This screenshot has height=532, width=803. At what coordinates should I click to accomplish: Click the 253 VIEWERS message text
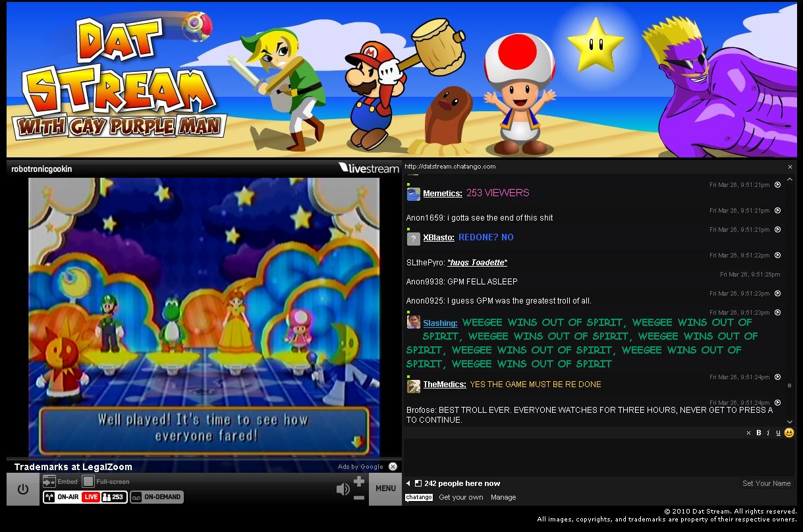498,194
